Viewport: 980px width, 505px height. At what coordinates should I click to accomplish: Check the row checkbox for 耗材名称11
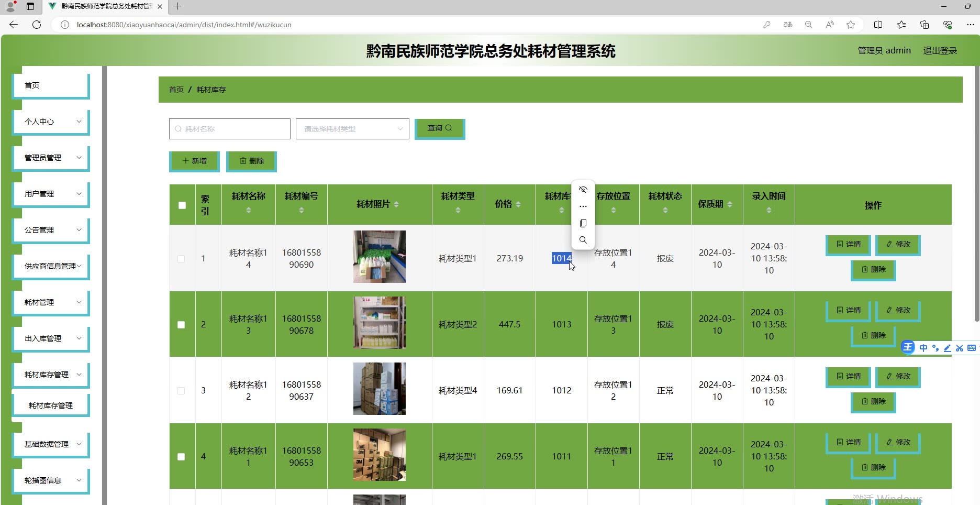coord(181,457)
